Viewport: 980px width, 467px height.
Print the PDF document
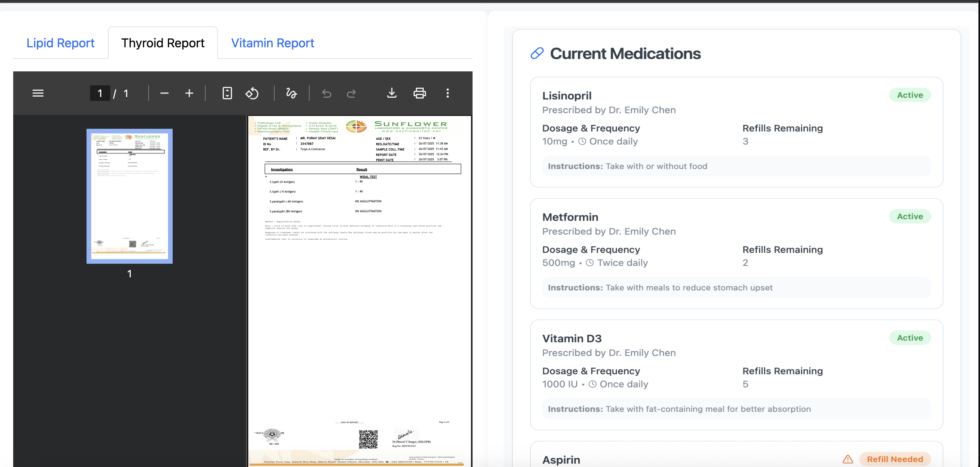419,93
